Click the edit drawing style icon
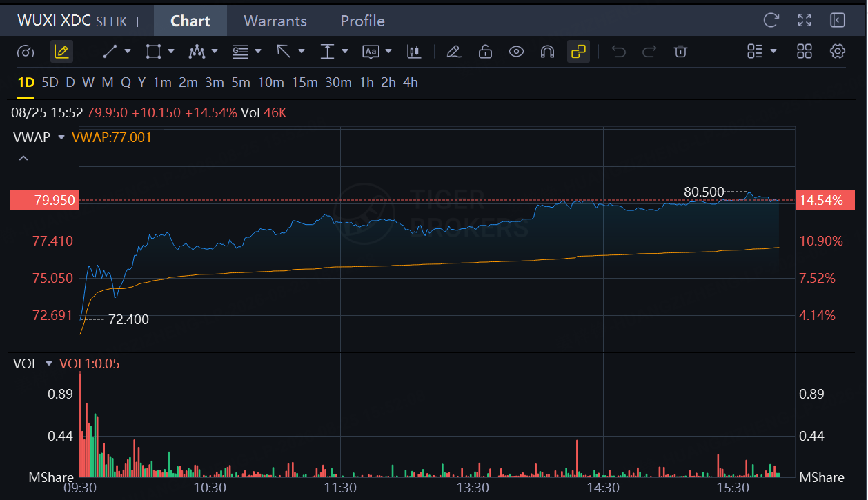Viewport: 868px width, 500px height. pos(453,52)
